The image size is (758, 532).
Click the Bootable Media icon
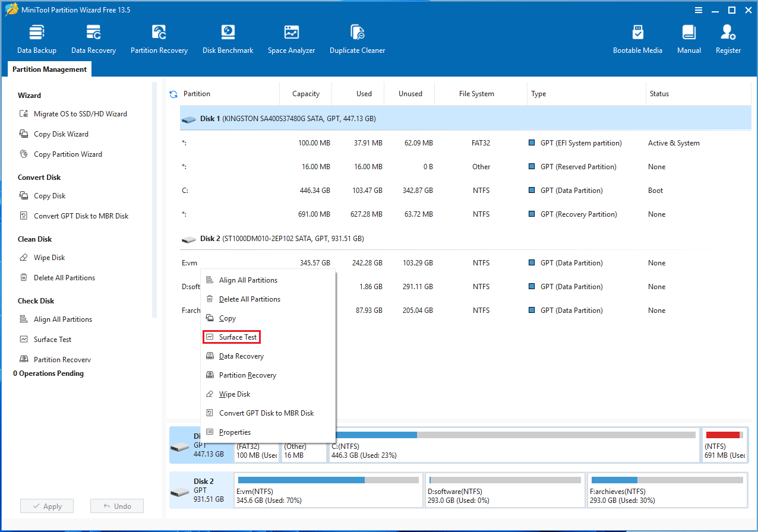tap(637, 37)
